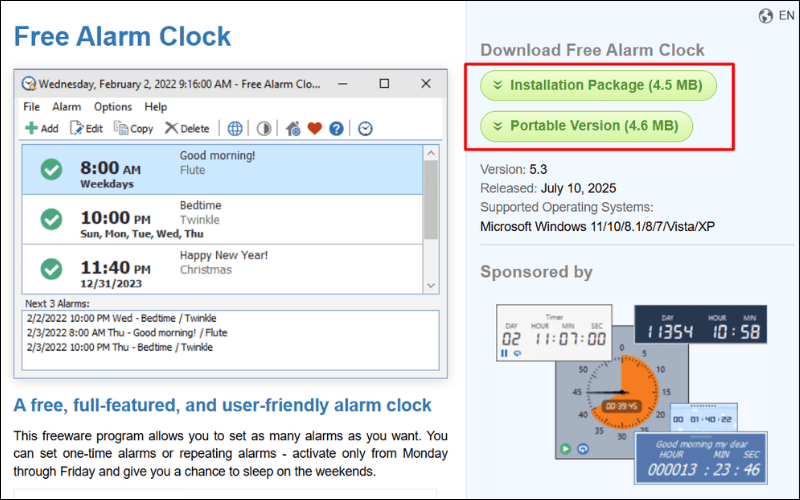Click the 2/2/2022 10:00 PM Wed next alarm entry
Screen dimensions: 800x500
pos(121,318)
